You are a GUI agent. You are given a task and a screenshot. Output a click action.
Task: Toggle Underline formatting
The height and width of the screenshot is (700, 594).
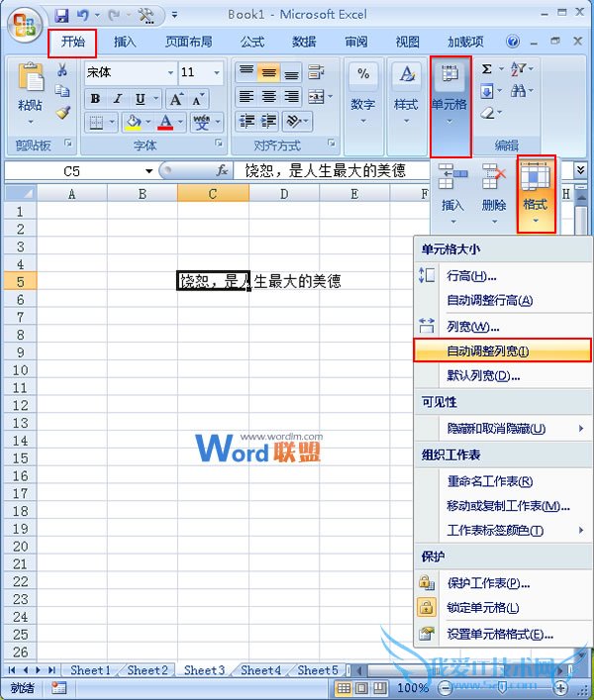(x=141, y=99)
